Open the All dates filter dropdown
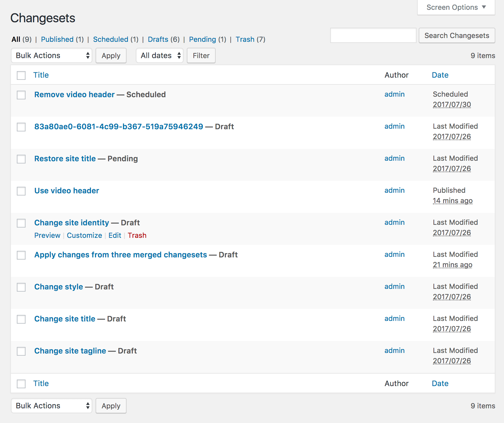 point(160,55)
